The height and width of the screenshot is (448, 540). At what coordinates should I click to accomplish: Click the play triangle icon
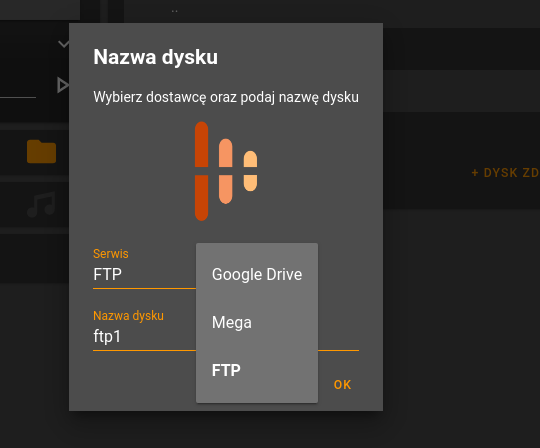click(x=63, y=85)
